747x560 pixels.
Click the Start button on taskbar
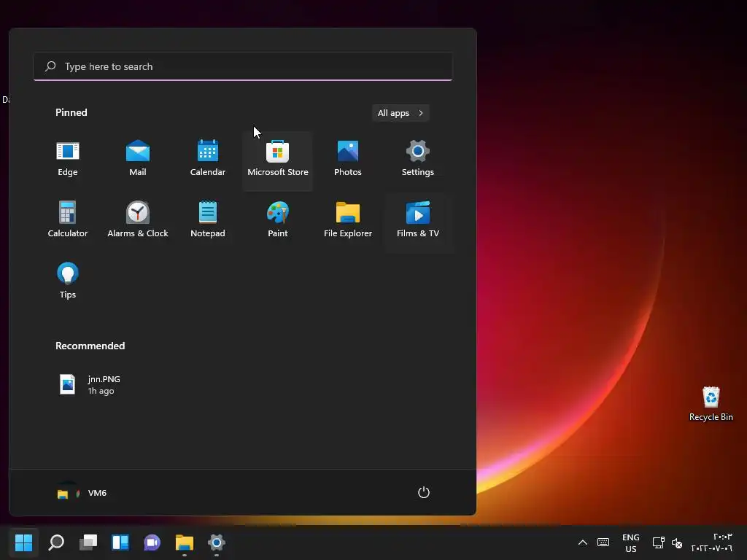[24, 542]
